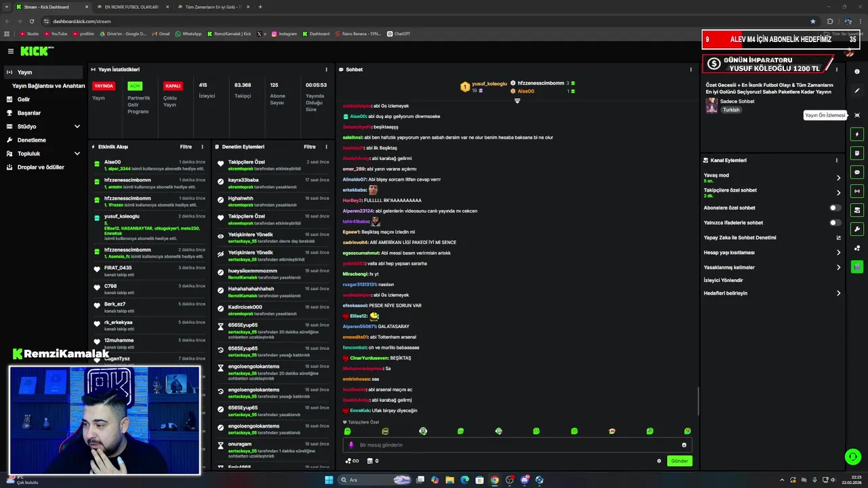Click the Turkish language tag

730,110
